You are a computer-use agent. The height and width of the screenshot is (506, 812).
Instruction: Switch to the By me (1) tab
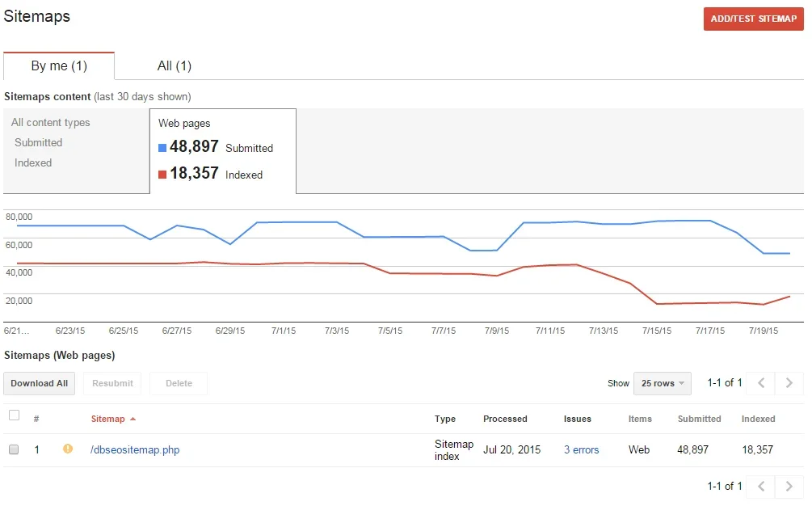pos(59,65)
